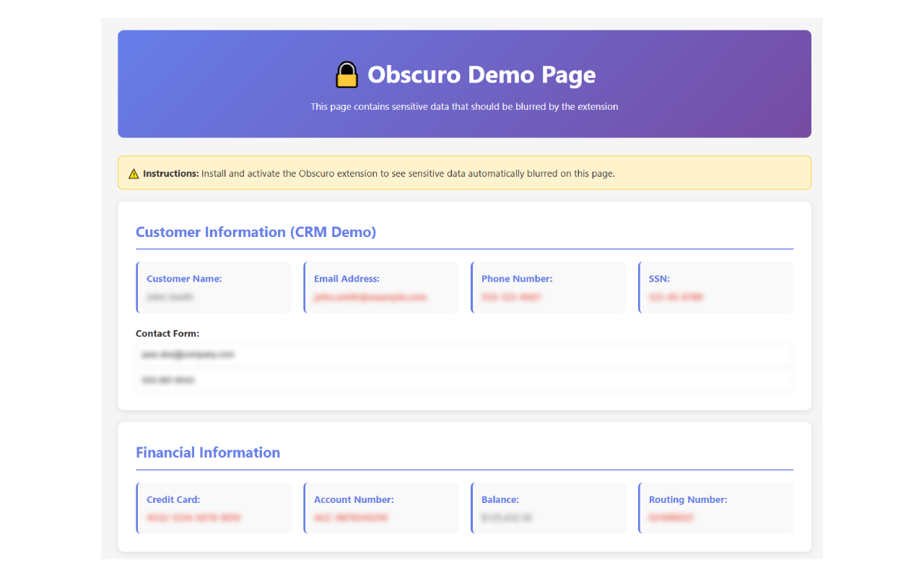Click the warning triangle icon beside Instructions
The image size is (924, 578).
(134, 173)
